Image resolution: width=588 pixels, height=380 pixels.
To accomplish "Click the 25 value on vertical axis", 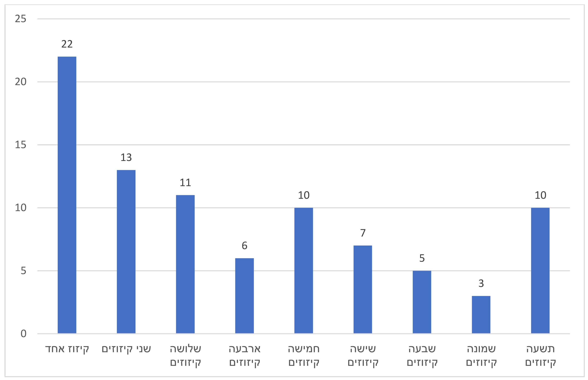I will click(x=21, y=19).
